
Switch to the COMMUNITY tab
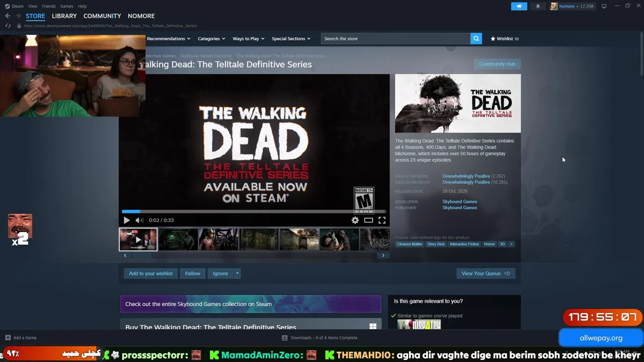tap(102, 16)
